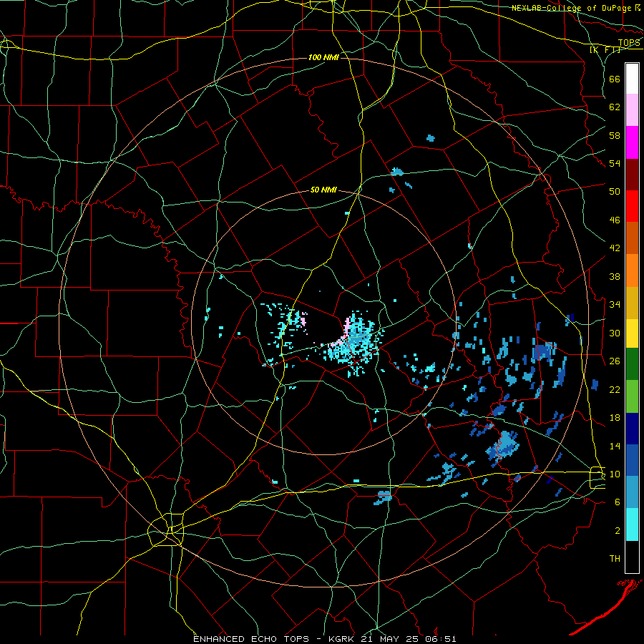Click the legend value '58'
Image resolution: width=644 pixels, height=644 pixels.
(x=615, y=135)
